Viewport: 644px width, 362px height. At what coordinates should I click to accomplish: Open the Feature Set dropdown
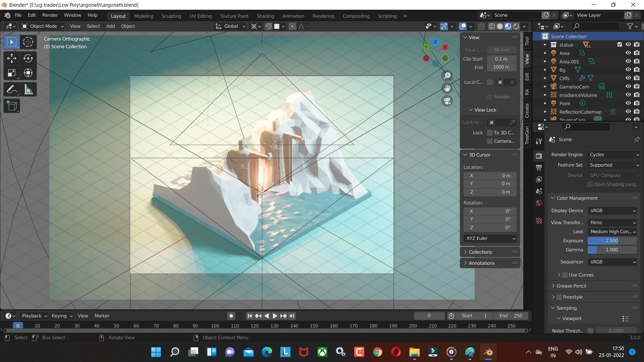pyautogui.click(x=614, y=165)
